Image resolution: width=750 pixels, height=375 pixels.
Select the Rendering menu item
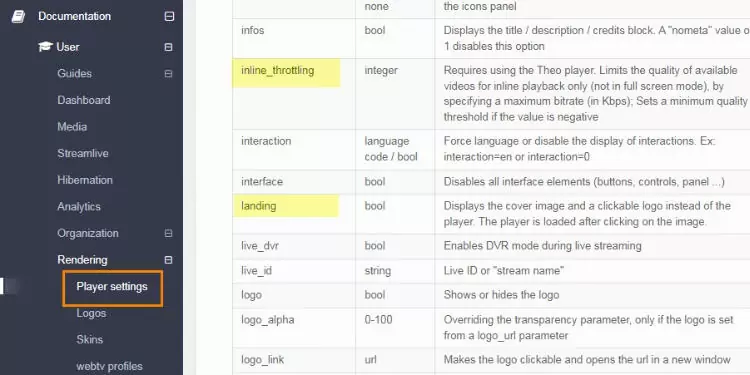82,260
